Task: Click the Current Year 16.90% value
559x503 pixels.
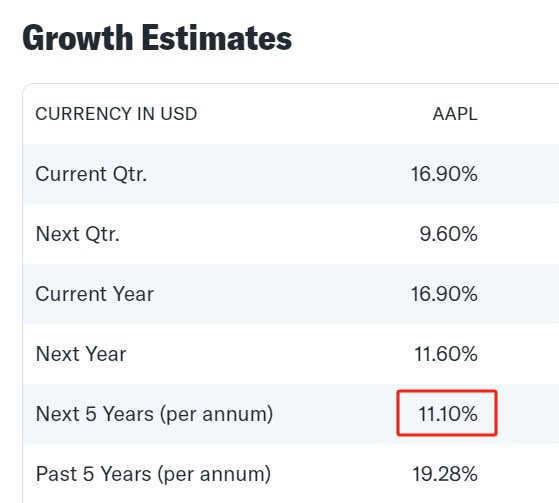Action: pyautogui.click(x=444, y=294)
